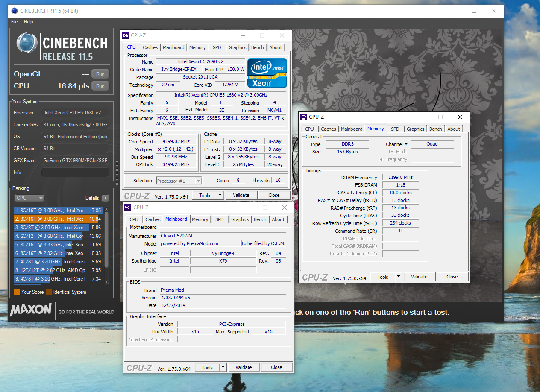Switch to SPD tab in the CPU-Z Clevo motherboard window
540x392 pixels.
tap(220, 219)
